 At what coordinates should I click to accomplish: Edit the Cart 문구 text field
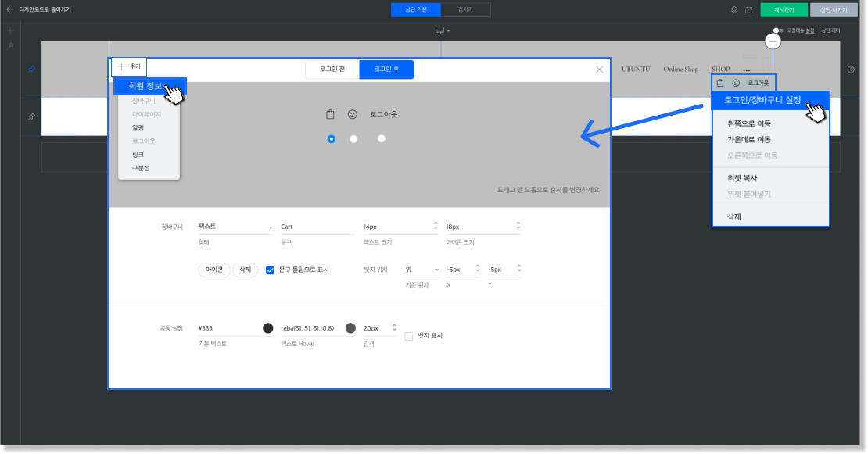click(x=317, y=227)
